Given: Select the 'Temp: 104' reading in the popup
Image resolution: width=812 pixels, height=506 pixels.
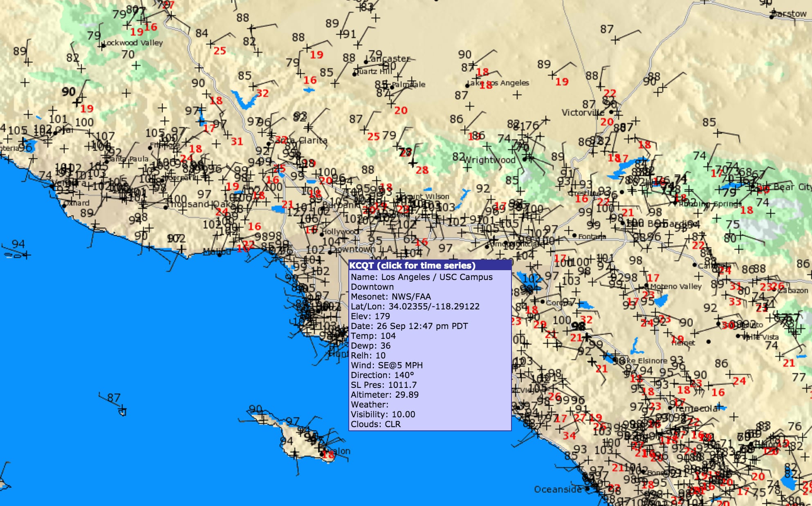Looking at the screenshot, I should click(373, 336).
